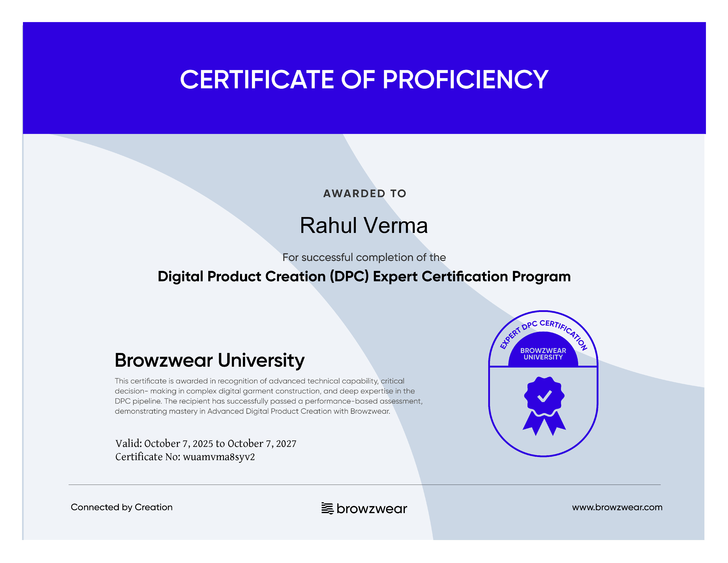The width and height of the screenshot is (728, 563).
Task: Click the For successful completion text
Action: pos(364,257)
